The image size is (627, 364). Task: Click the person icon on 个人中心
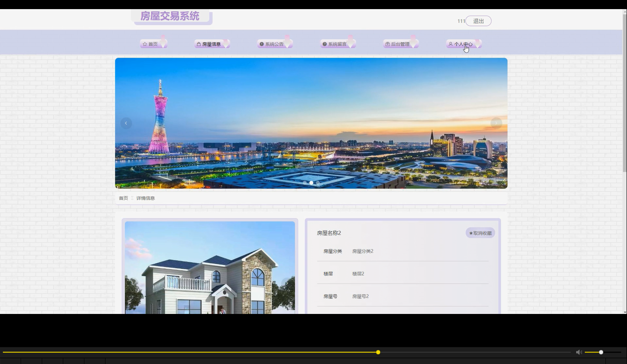click(450, 44)
